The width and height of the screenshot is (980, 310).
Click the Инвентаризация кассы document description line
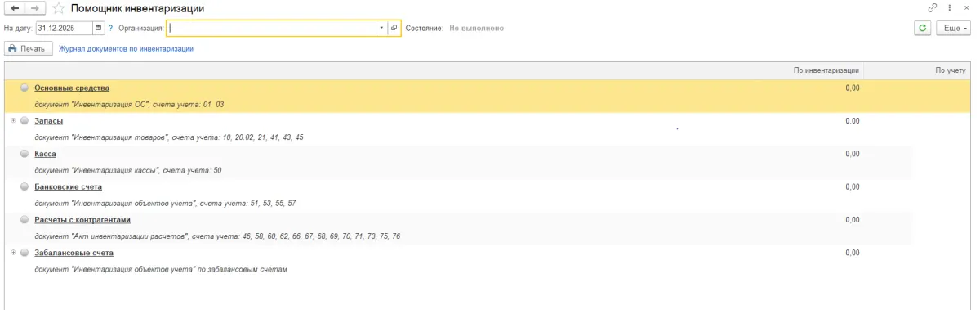128,170
